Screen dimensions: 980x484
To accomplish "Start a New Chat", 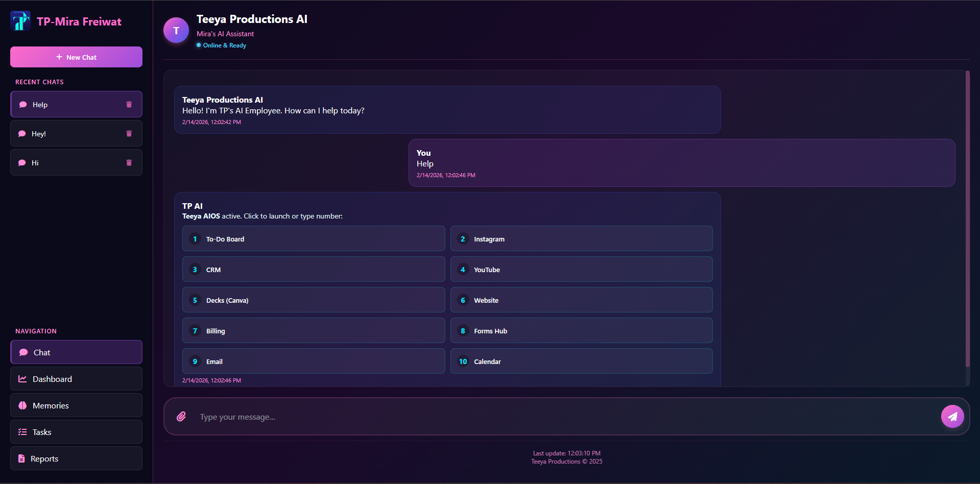I will tap(76, 57).
